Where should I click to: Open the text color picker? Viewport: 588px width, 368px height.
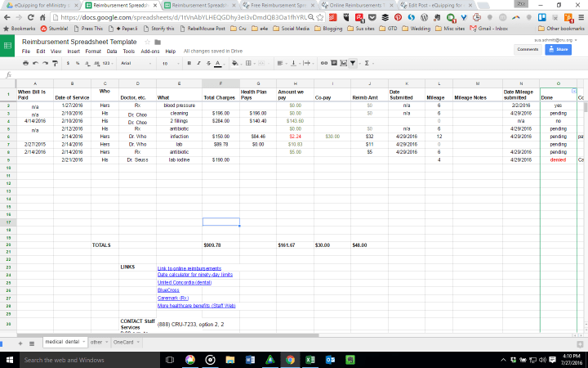pos(219,63)
